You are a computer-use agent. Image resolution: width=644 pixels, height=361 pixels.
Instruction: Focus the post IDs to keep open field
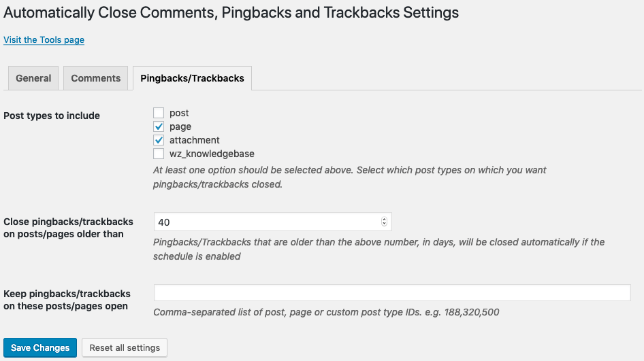click(392, 293)
